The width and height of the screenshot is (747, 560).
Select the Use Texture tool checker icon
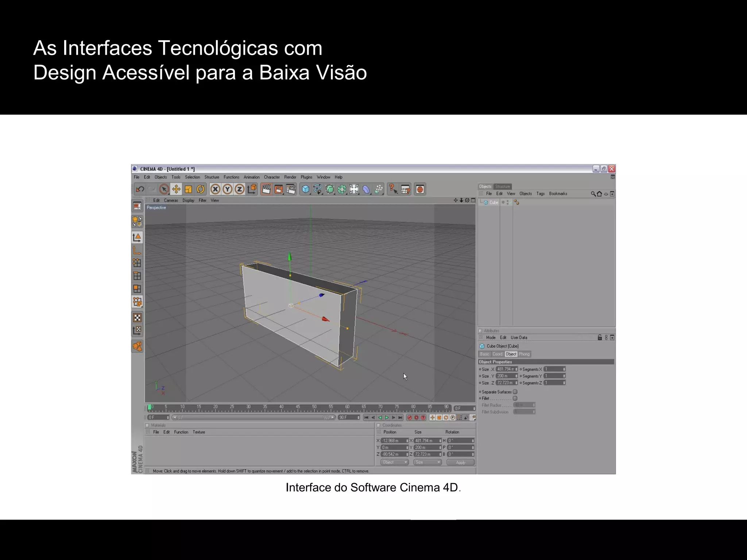(x=137, y=318)
